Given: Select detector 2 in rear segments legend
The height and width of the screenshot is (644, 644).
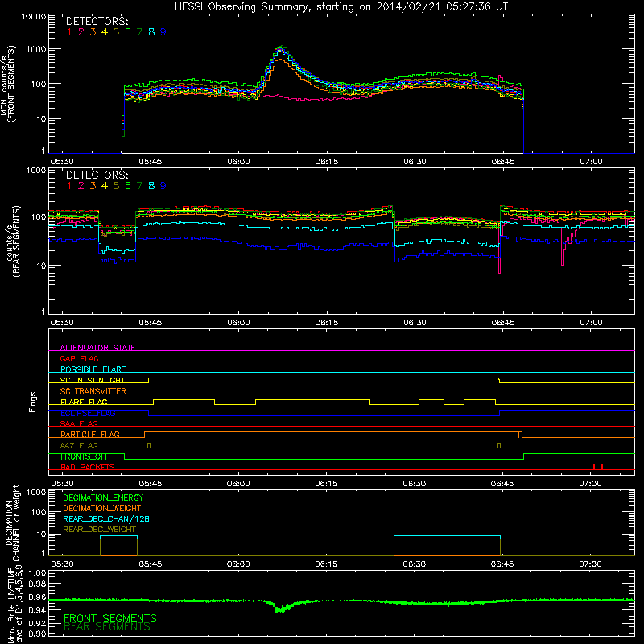Looking at the screenshot, I should 81,186.
